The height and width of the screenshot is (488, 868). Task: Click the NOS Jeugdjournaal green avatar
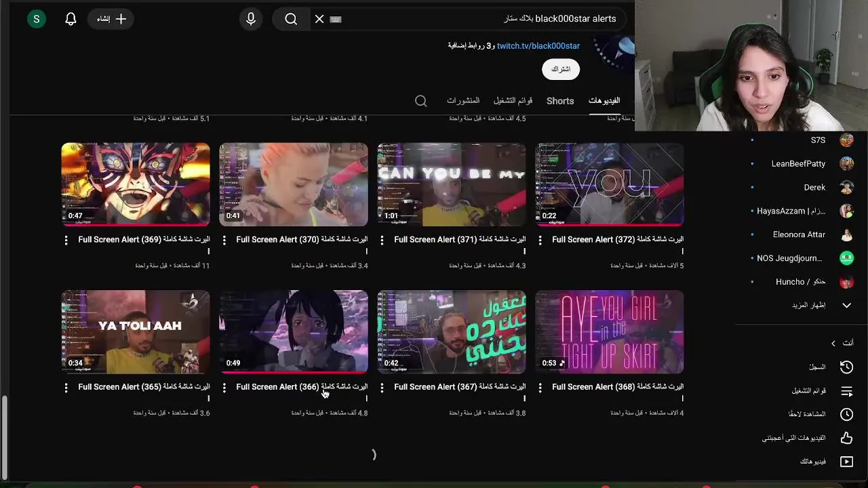(846, 258)
